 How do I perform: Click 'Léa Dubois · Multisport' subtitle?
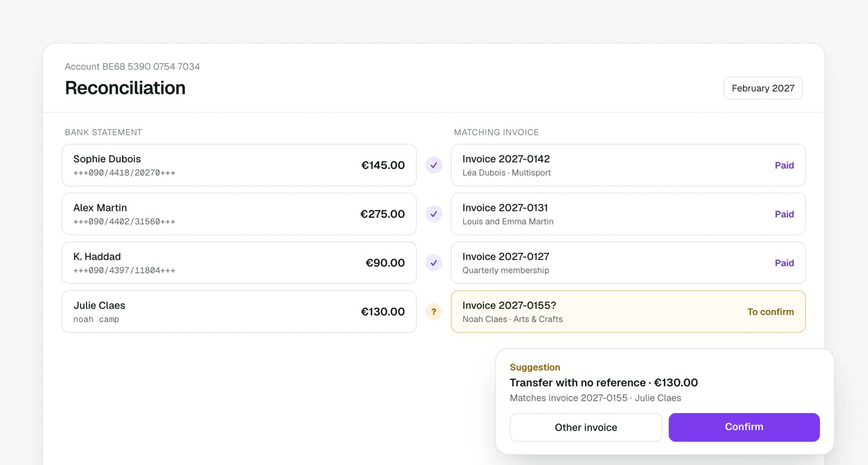[507, 173]
